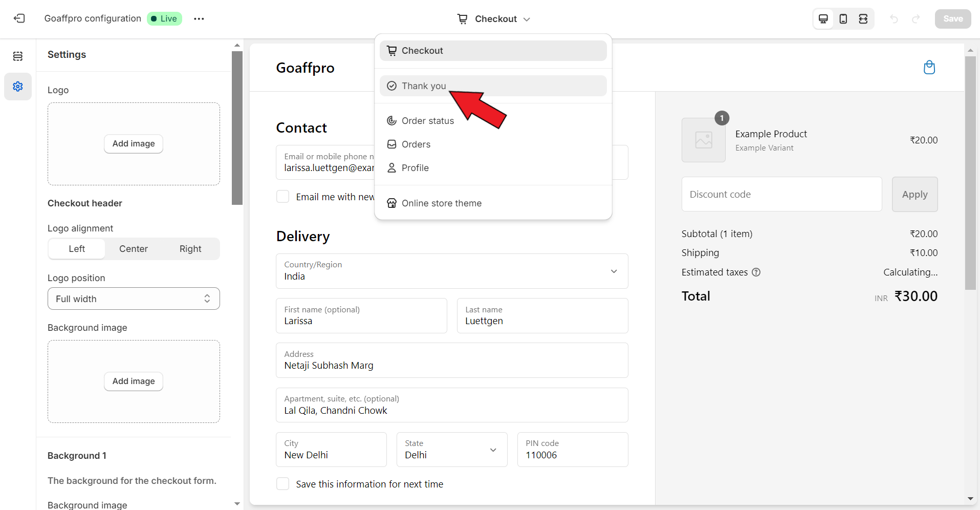Click into the Discount code field
Screen dimensions: 980x510
[x=781, y=195]
